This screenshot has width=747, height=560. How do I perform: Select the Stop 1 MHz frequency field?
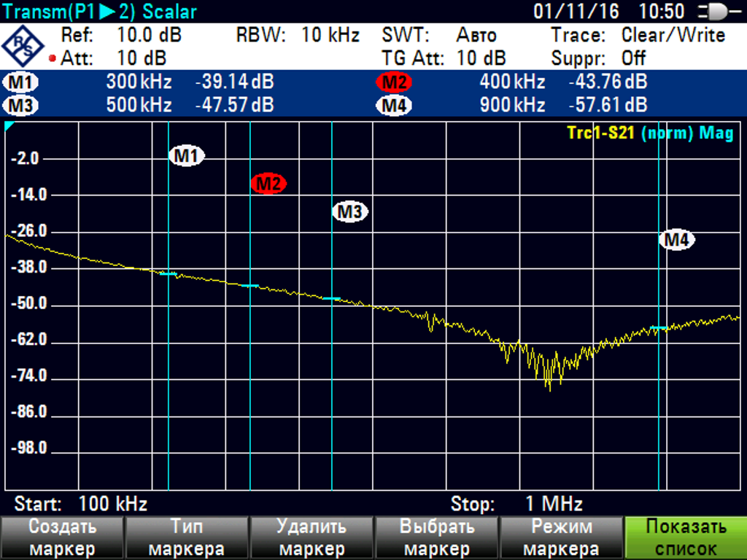pos(516,504)
